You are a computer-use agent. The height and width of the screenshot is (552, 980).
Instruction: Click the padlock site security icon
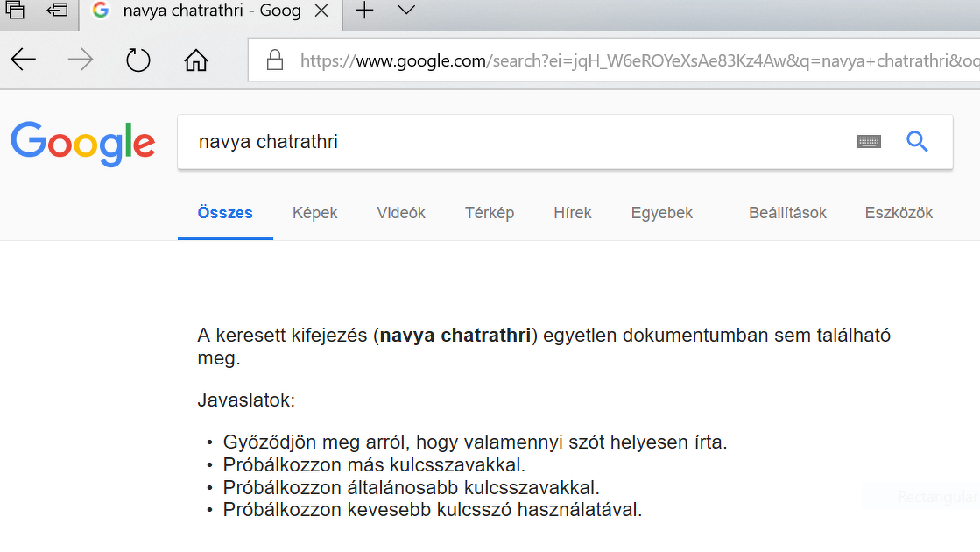coord(275,60)
